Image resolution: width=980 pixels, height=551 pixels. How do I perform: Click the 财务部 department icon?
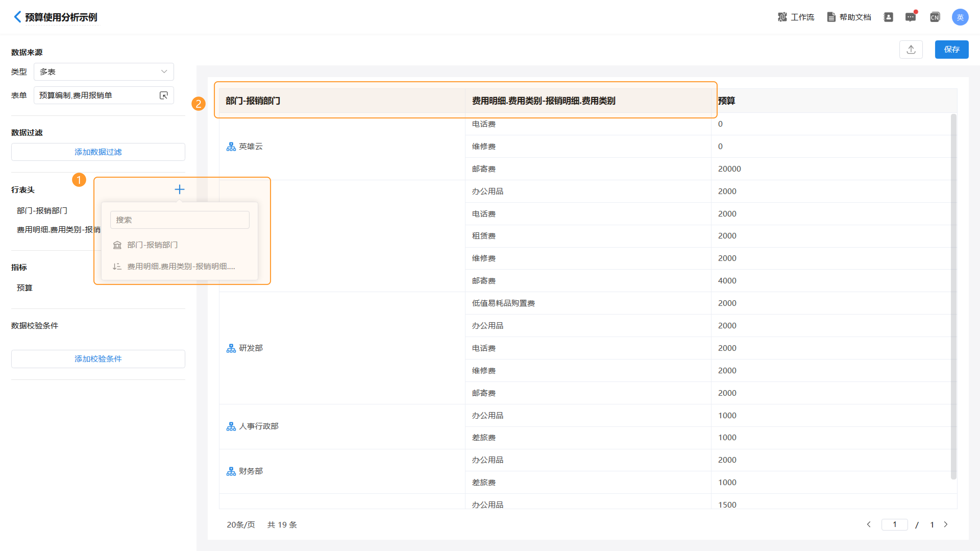pos(231,472)
